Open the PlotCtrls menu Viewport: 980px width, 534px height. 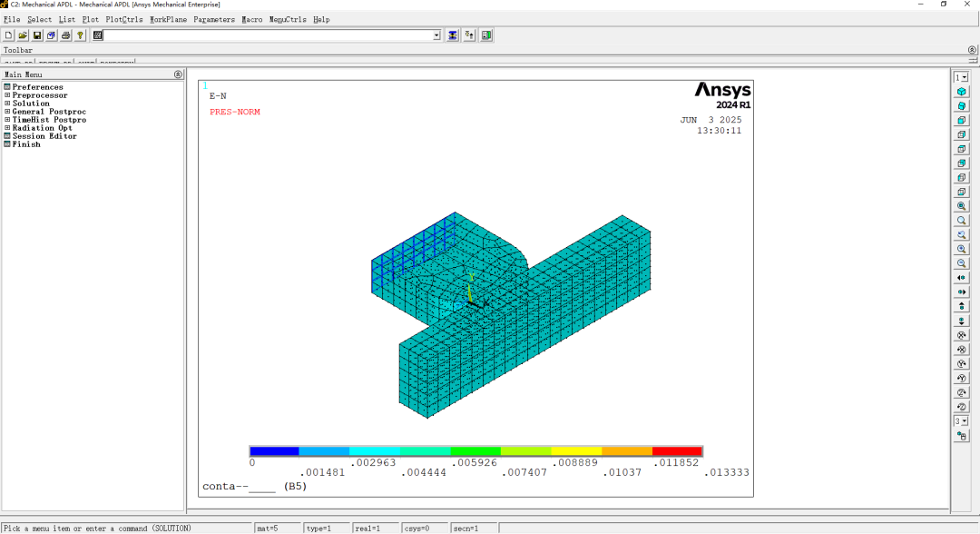coord(123,19)
